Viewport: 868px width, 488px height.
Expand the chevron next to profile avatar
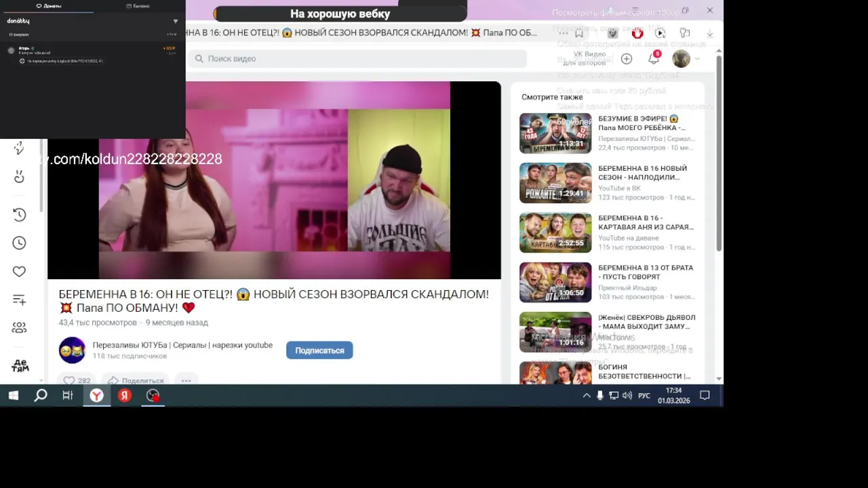tap(697, 59)
